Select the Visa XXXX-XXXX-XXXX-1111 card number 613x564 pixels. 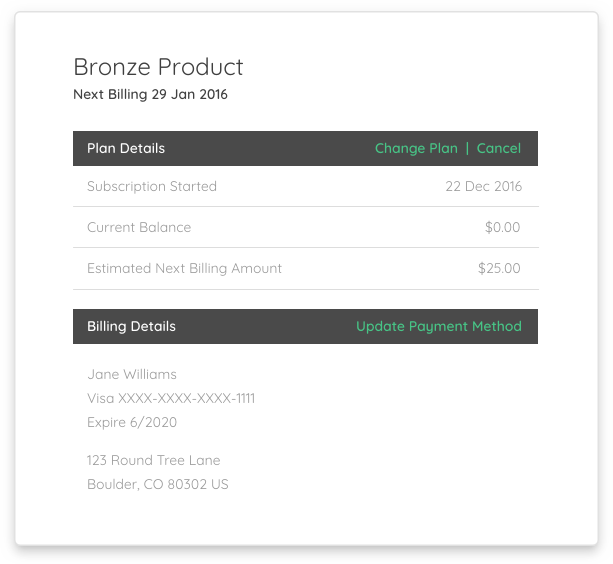click(171, 399)
